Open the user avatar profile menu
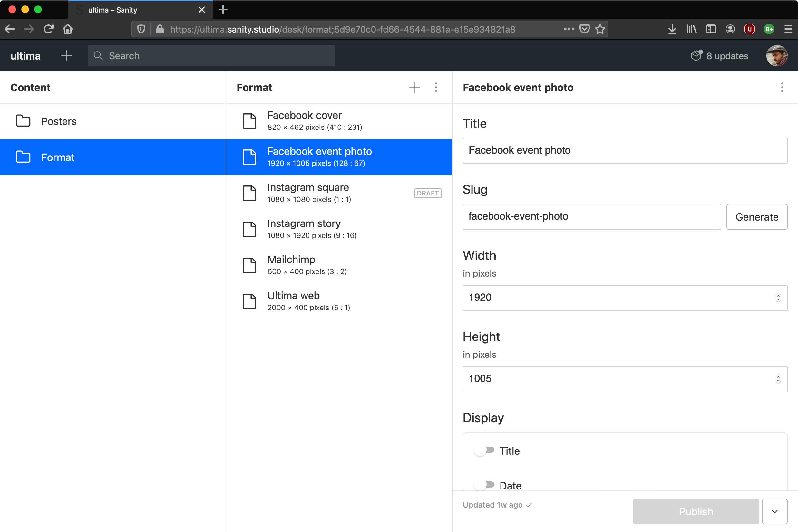The height and width of the screenshot is (532, 798). (777, 56)
